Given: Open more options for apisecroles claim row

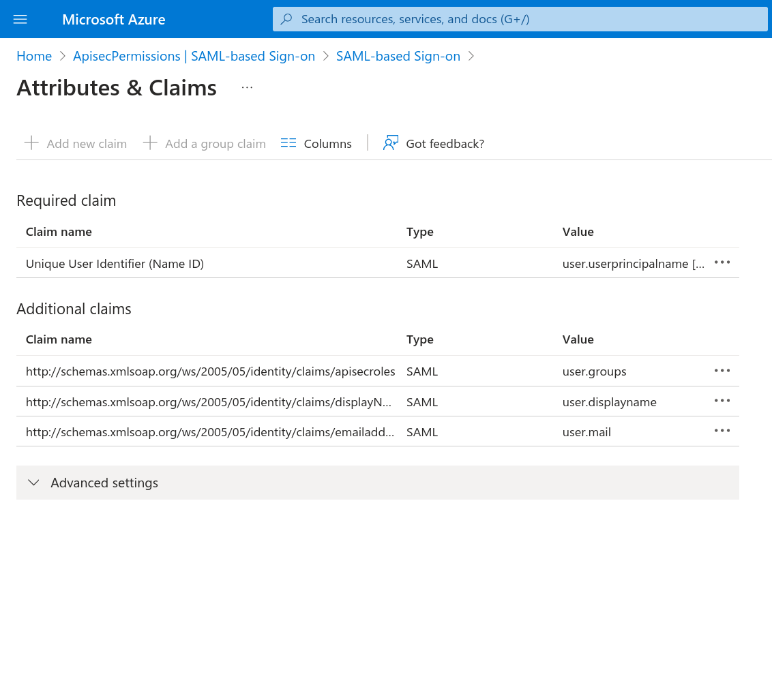Looking at the screenshot, I should [722, 371].
